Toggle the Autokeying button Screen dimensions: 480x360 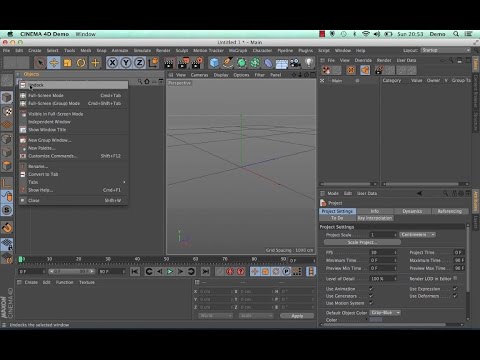(x=230, y=271)
